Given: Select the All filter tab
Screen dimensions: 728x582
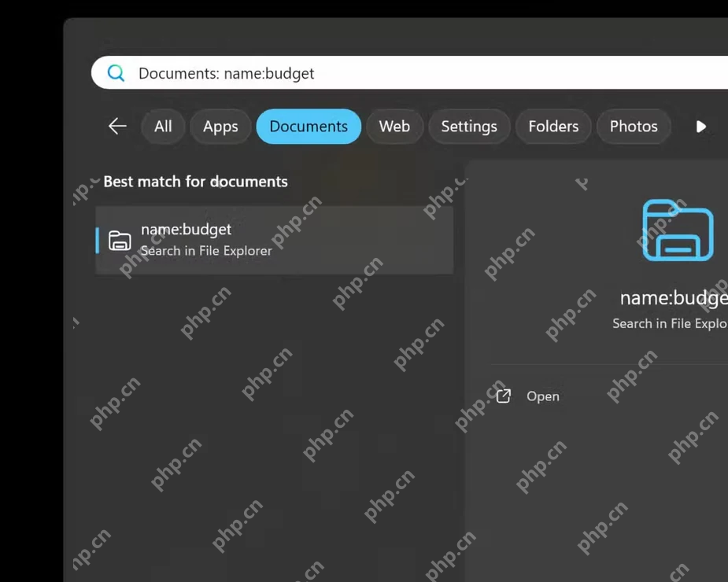Looking at the screenshot, I should tap(163, 127).
